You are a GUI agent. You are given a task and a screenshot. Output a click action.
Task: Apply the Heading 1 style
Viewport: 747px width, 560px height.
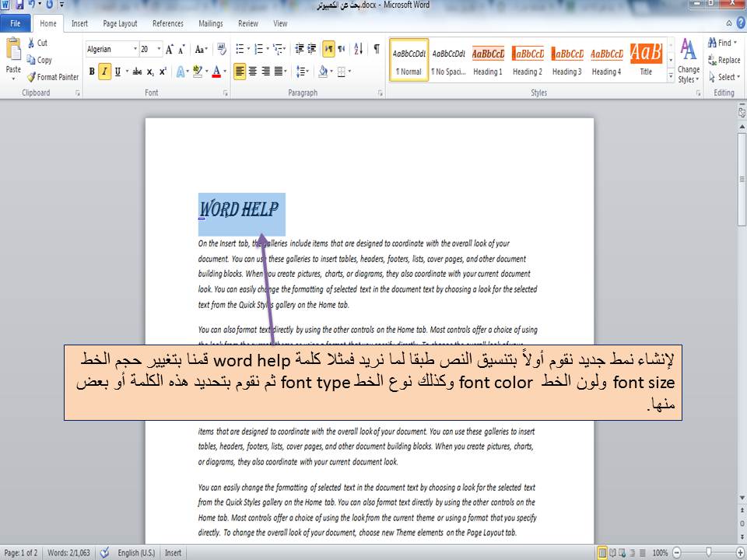(x=488, y=61)
